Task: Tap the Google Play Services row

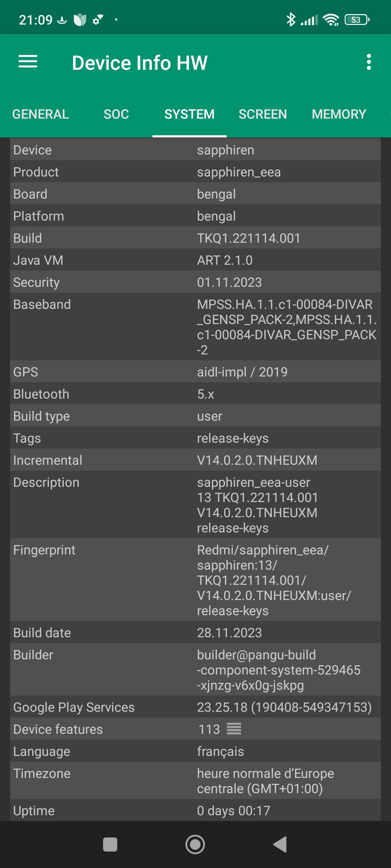Action: click(x=195, y=707)
